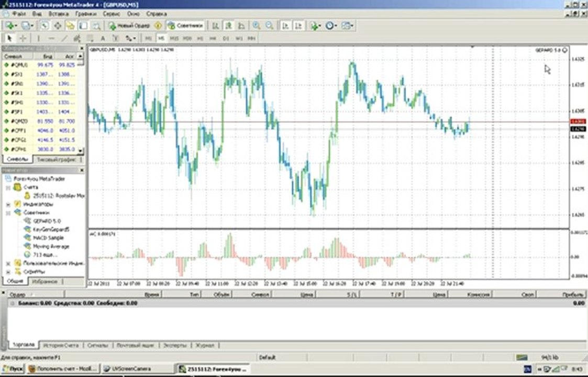This screenshot has width=588, height=377.
Task: Select the crosshair tool
Action: tap(23, 38)
